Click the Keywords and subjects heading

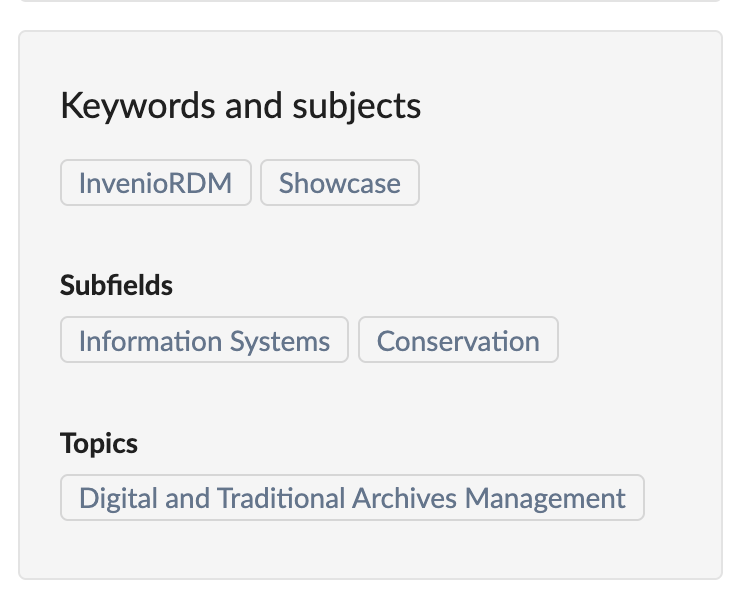tap(240, 106)
